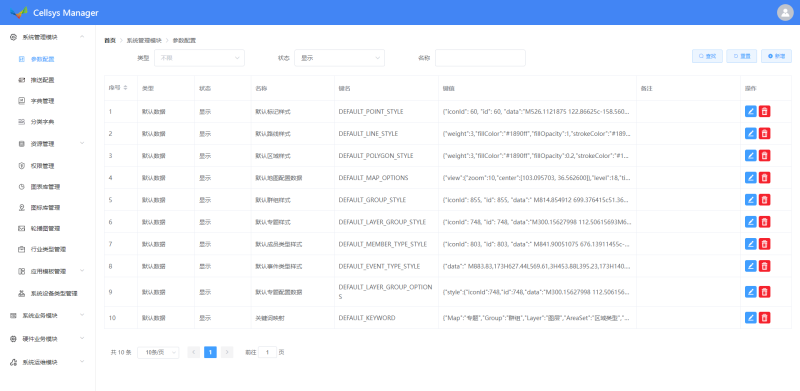Viewport: 800px width, 391px height.
Task: Edit the DEFAULT_LAYER_GROUP_OPTIONS row
Action: pyautogui.click(x=751, y=291)
